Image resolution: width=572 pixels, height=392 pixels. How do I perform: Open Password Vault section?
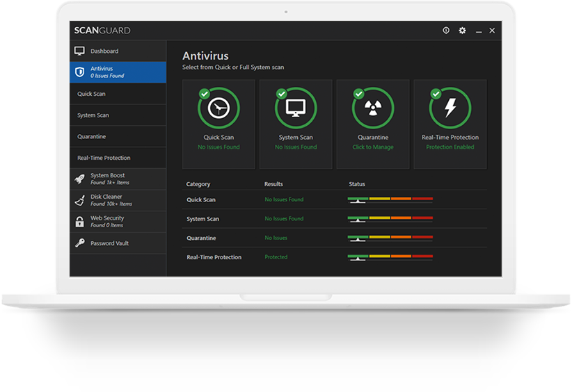click(118, 243)
